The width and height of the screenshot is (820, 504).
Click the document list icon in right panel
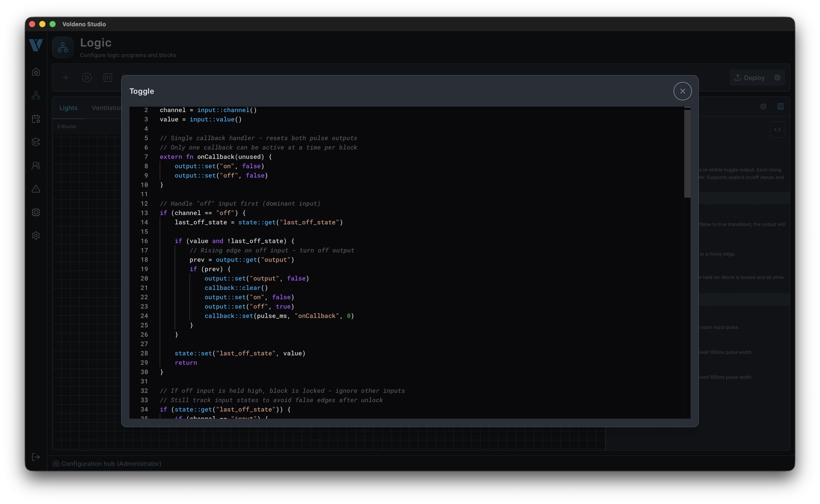click(x=781, y=106)
